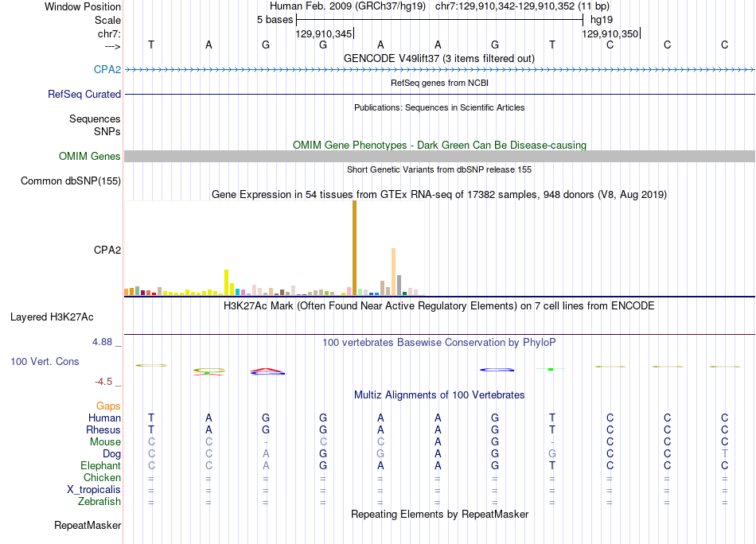Click Multiz Alignments of 100 Vertebrates title

439,394
